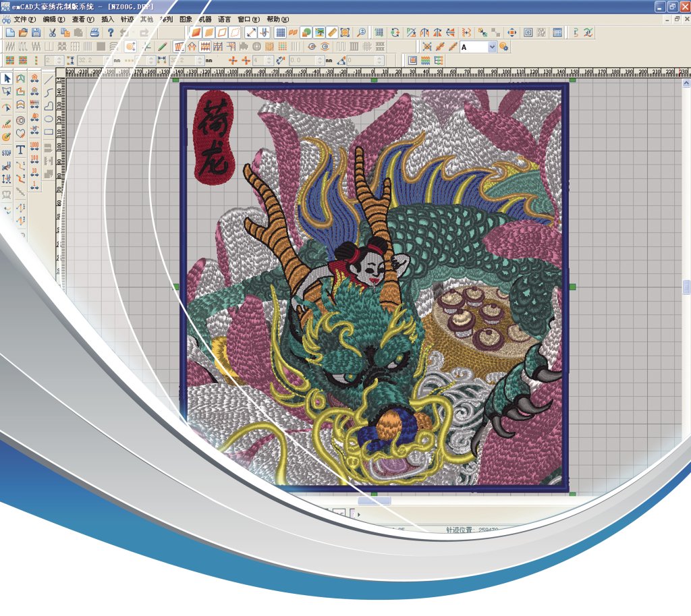The image size is (691, 616).
Task: Click the move 100 stitches icon
Action: click(34, 160)
